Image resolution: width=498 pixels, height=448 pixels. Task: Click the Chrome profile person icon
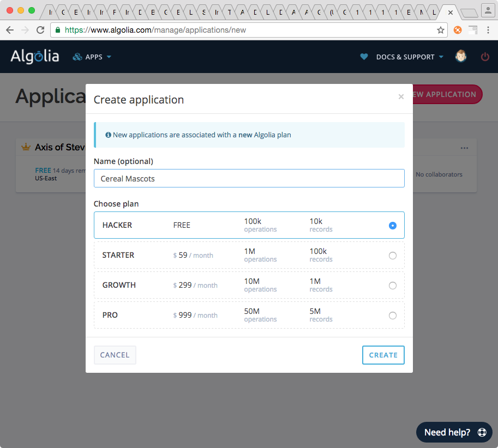coord(488,10)
